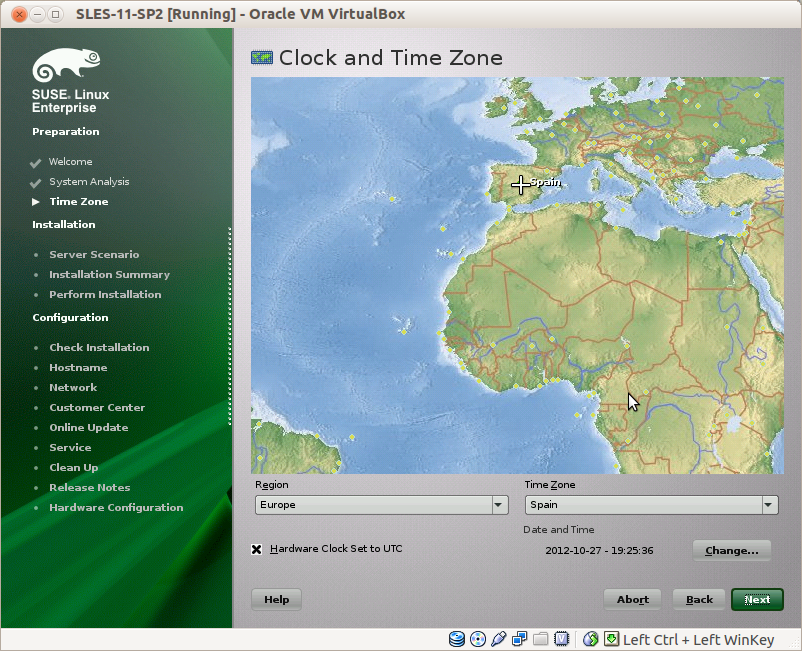Click the keyboard capture green arrow icon
The width and height of the screenshot is (802, 651).
pyautogui.click(x=611, y=639)
